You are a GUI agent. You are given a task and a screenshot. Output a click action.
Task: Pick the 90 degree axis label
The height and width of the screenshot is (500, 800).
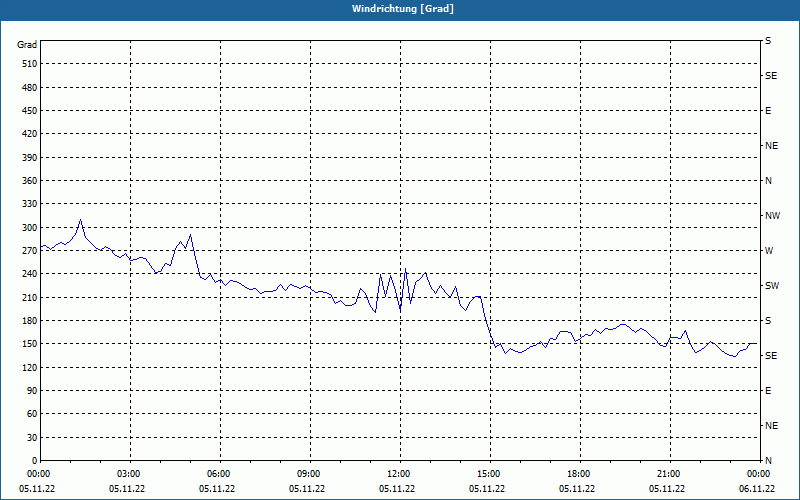pyautogui.click(x=32, y=391)
